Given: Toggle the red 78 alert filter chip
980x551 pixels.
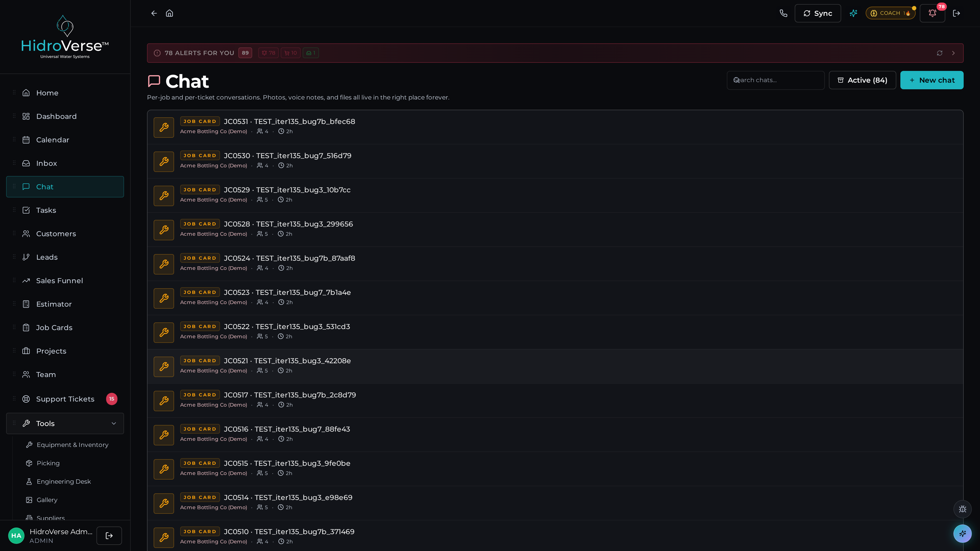Looking at the screenshot, I should tap(268, 53).
